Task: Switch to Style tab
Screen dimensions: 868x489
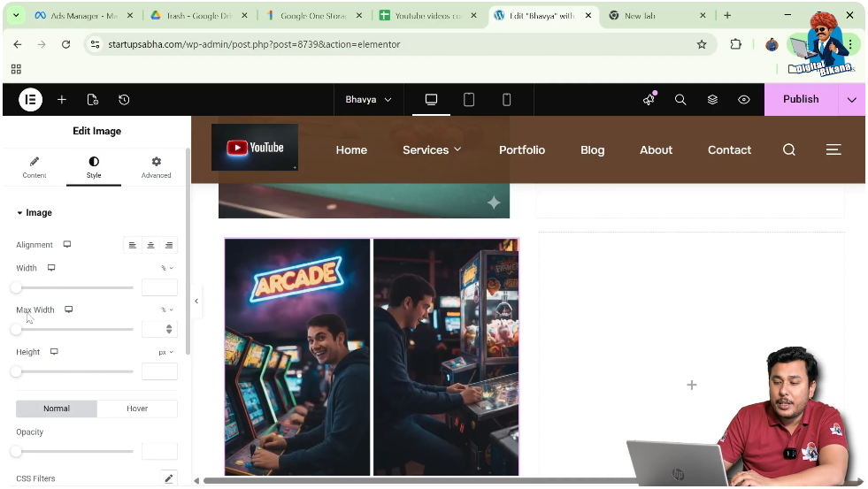Action: click(94, 167)
